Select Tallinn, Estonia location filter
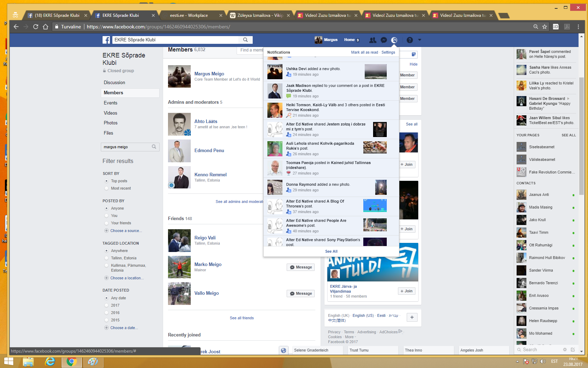588x368 pixels. click(x=106, y=258)
